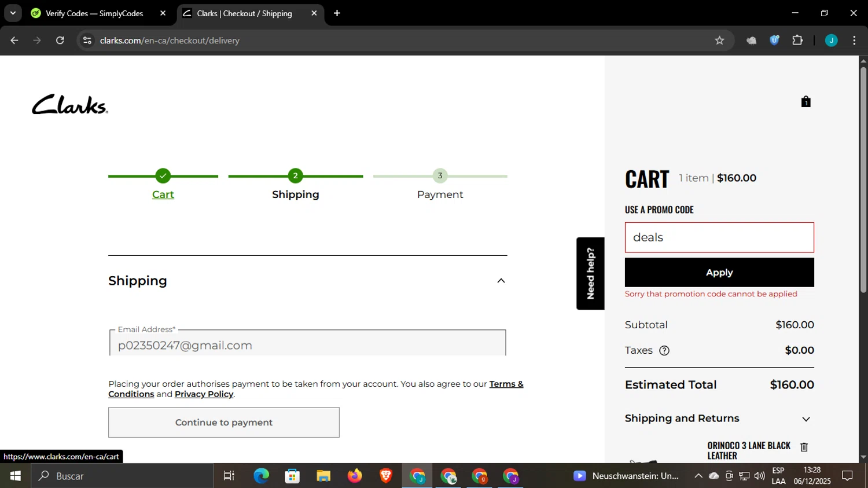Bookmark this page with the star icon
This screenshot has width=868, height=488.
pyautogui.click(x=719, y=41)
